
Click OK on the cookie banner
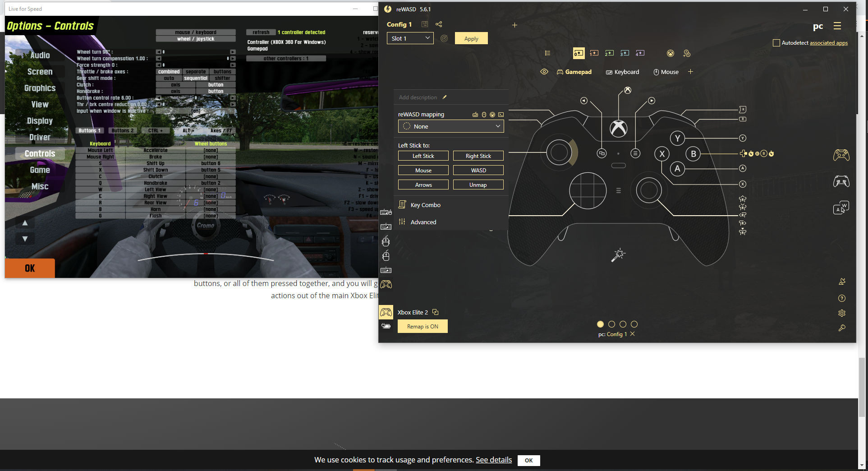pyautogui.click(x=528, y=460)
